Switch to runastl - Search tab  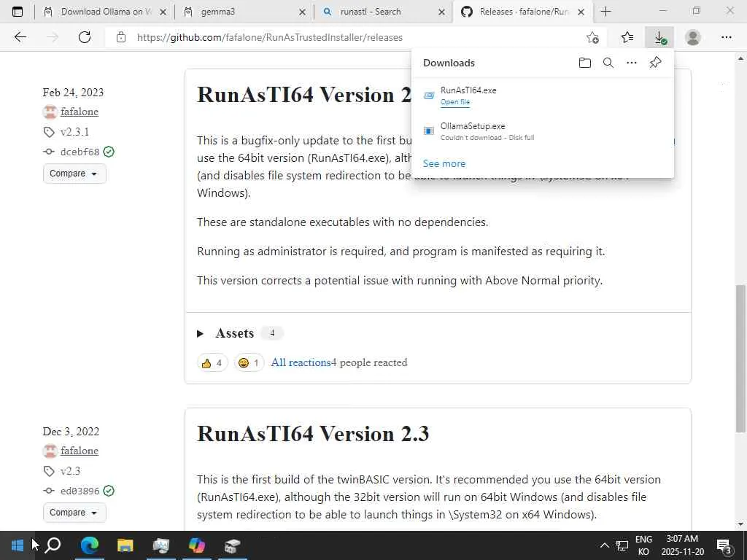(x=382, y=12)
